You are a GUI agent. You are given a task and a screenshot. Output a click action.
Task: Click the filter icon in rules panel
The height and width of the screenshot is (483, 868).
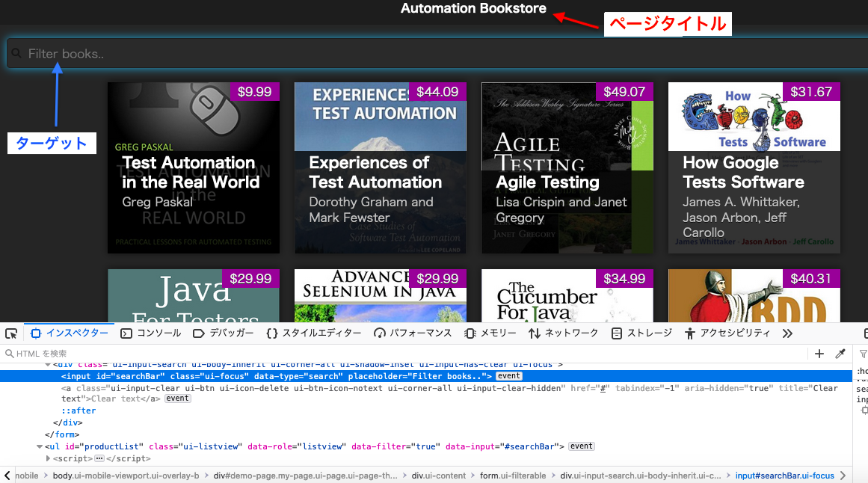pyautogui.click(x=863, y=354)
